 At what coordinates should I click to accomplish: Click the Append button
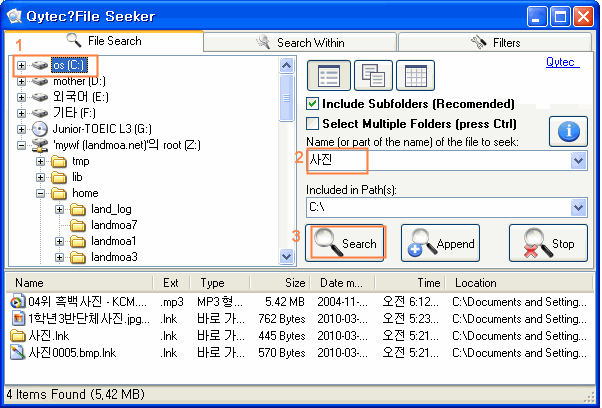pyautogui.click(x=440, y=243)
